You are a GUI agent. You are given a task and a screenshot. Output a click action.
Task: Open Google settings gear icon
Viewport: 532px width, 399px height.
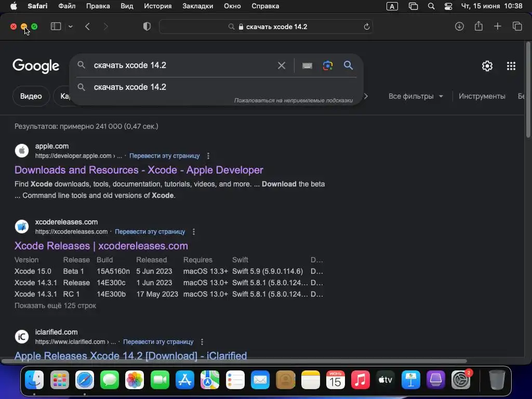tap(487, 66)
